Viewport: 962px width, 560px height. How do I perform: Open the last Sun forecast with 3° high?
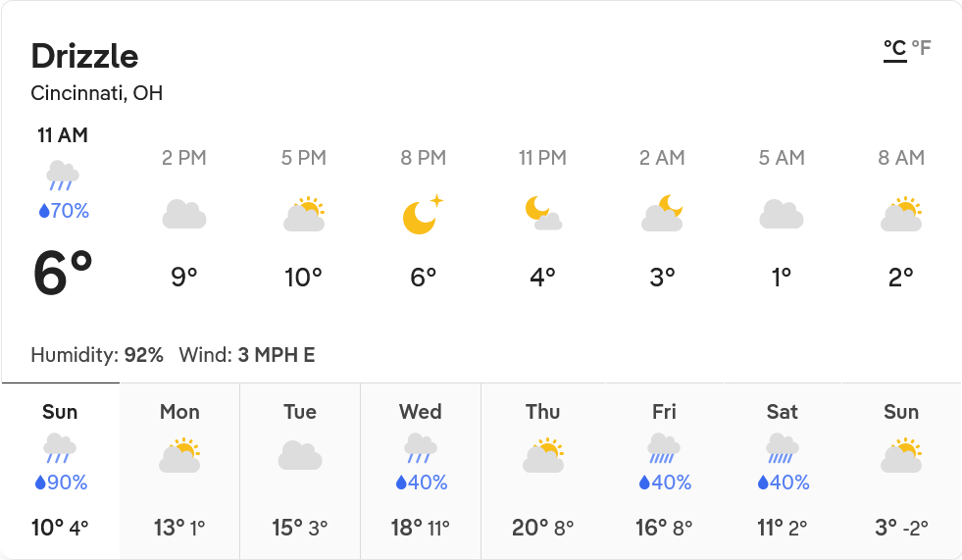pyautogui.click(x=901, y=471)
